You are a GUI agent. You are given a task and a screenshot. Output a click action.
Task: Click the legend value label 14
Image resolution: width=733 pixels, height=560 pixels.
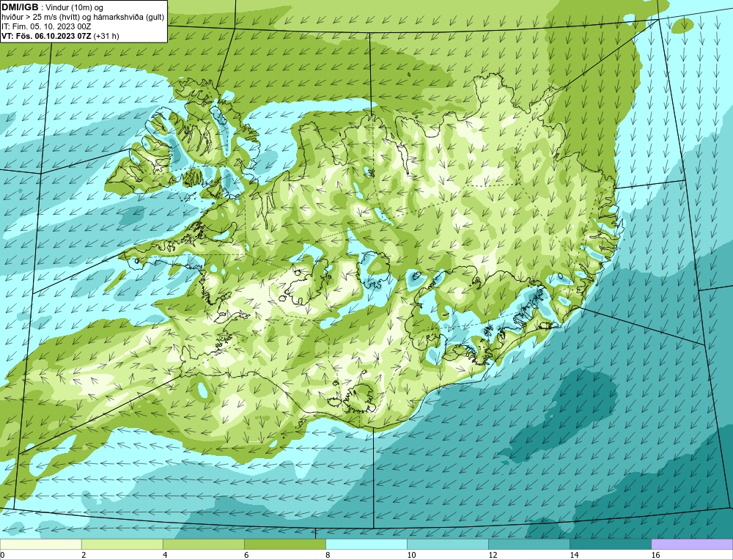[x=574, y=555]
